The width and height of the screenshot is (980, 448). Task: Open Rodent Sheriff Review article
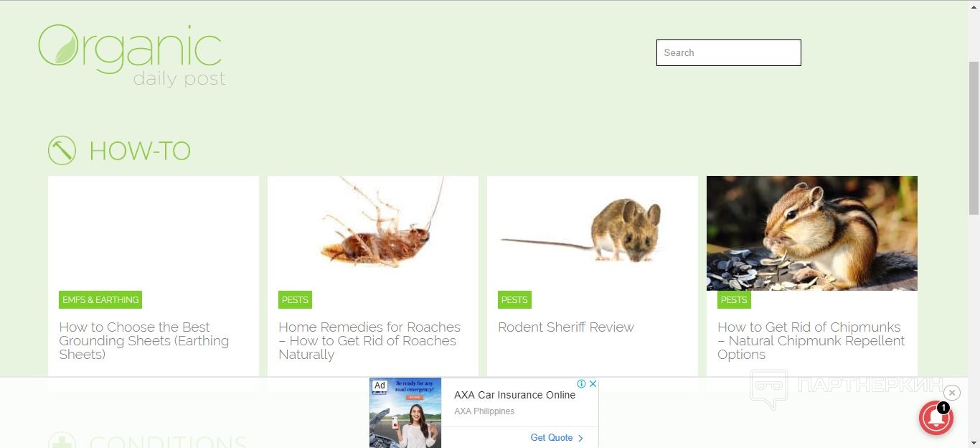(566, 327)
